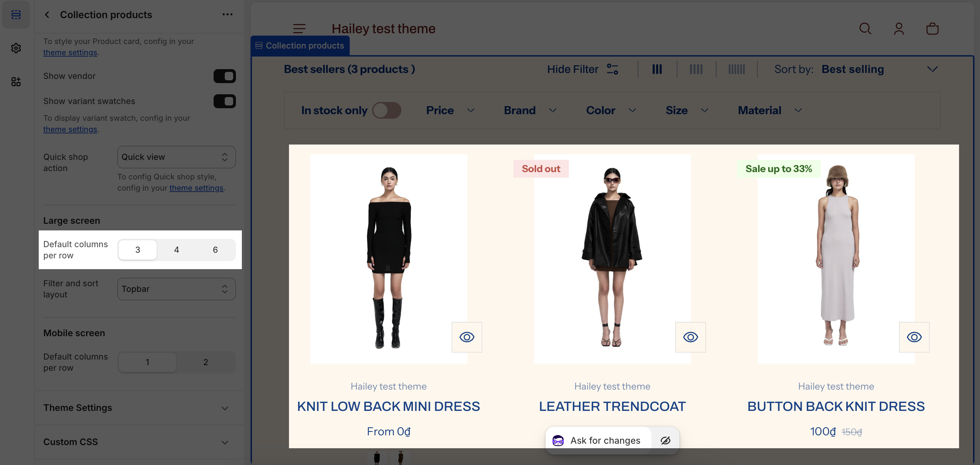Quick view the Leather Trendcoat eye icon
980x465 pixels.
690,337
